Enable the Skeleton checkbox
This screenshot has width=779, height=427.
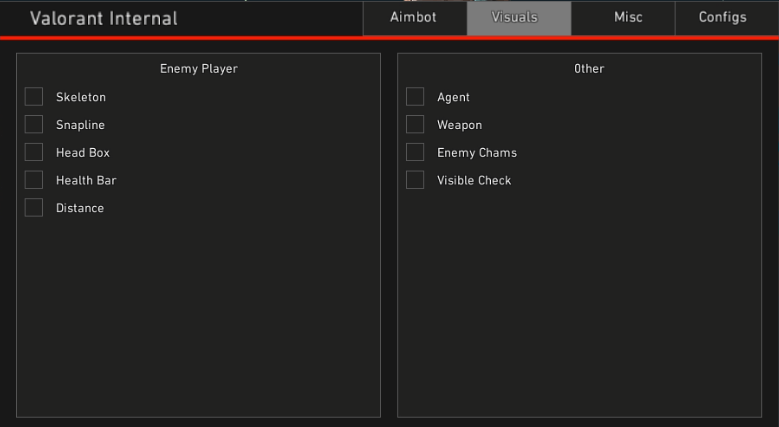[34, 97]
